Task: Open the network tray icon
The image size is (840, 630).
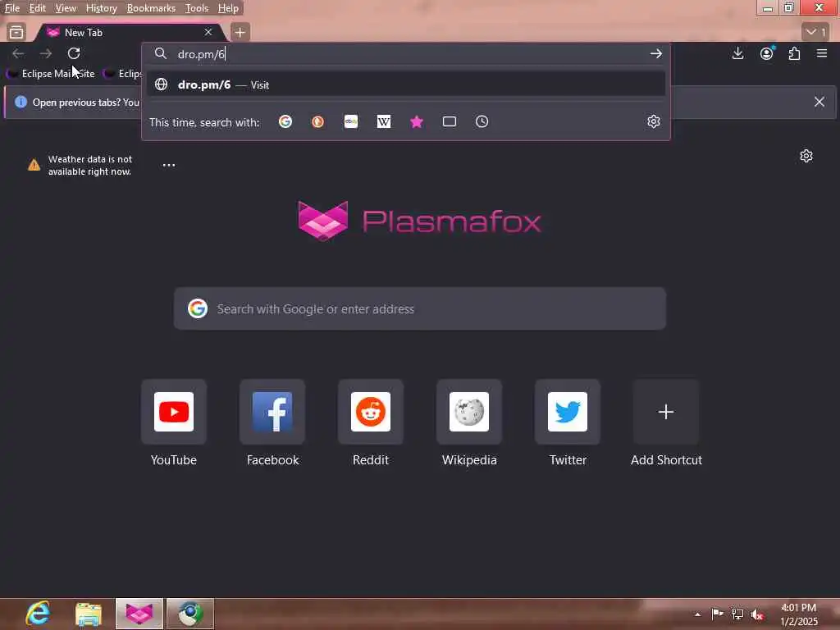Action: coord(737,614)
